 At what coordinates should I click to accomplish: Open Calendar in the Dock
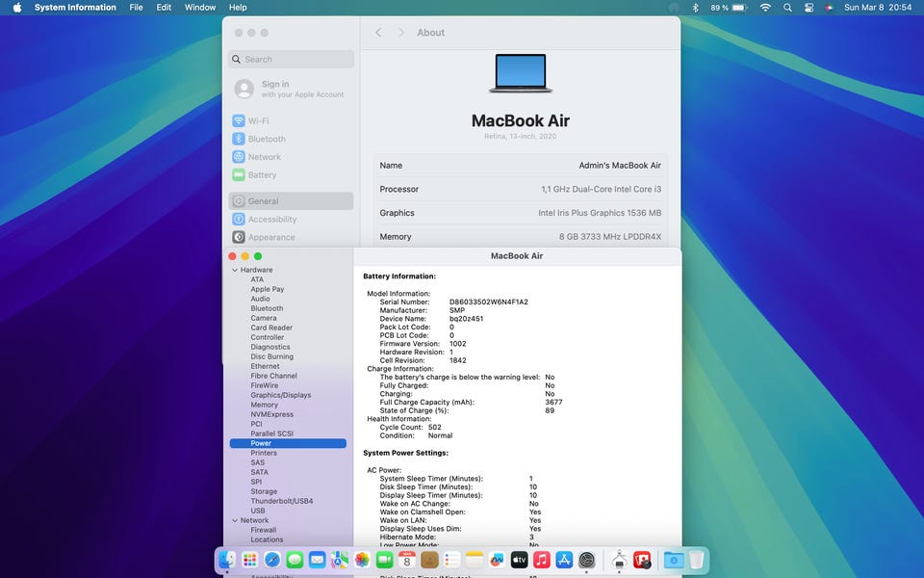coord(406,559)
